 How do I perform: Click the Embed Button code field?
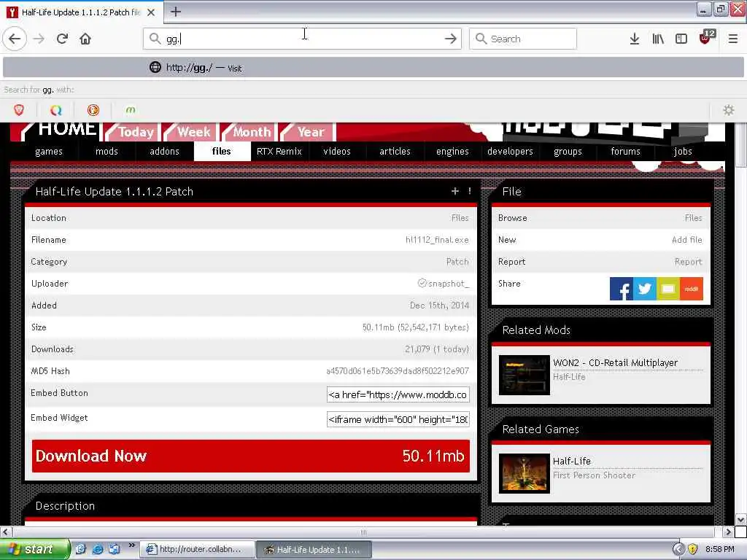[398, 394]
